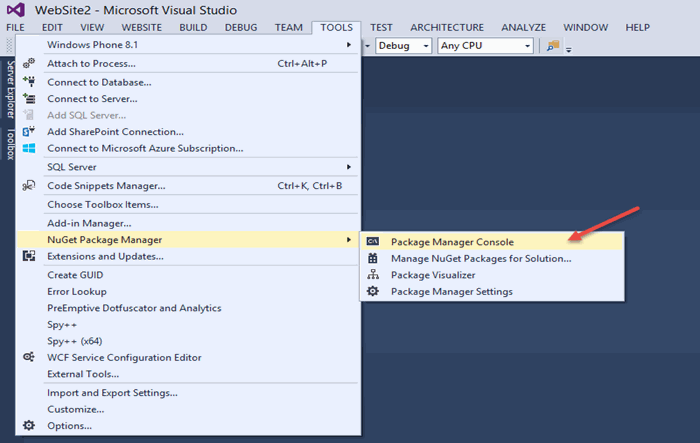Open the BUILD menu
The width and height of the screenshot is (700, 443).
pos(193,28)
